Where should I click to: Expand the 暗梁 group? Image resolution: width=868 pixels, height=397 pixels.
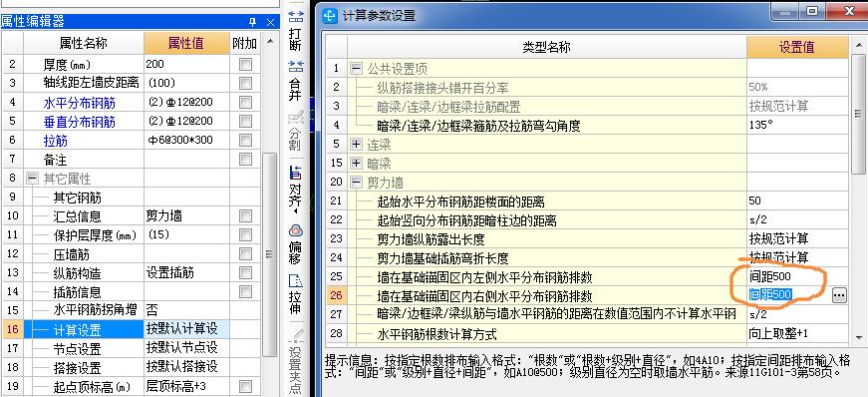356,164
